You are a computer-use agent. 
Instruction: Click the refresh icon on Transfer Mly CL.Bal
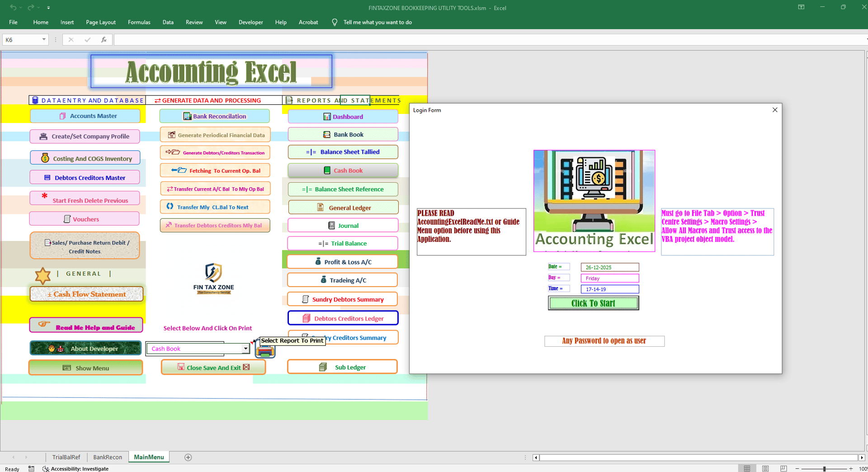170,206
